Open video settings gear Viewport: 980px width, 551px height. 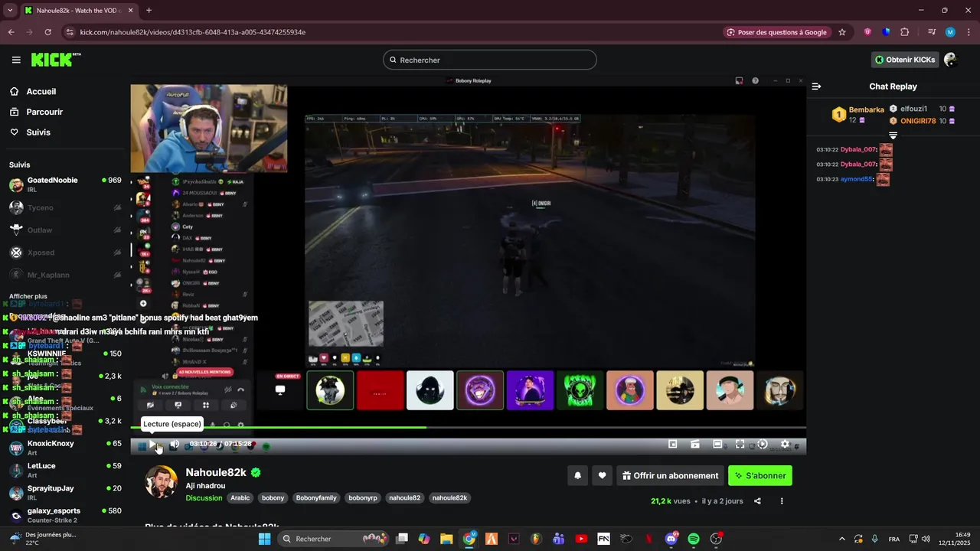click(785, 444)
